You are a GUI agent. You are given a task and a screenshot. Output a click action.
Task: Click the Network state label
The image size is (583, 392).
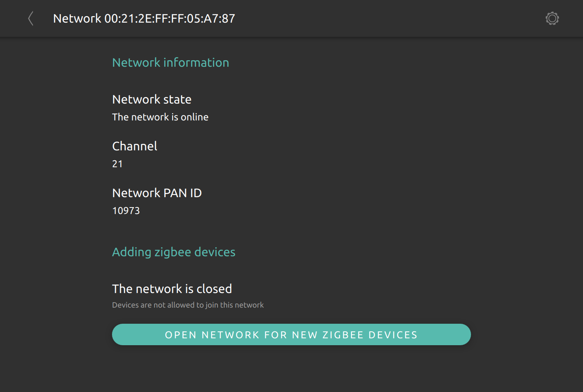tap(152, 99)
